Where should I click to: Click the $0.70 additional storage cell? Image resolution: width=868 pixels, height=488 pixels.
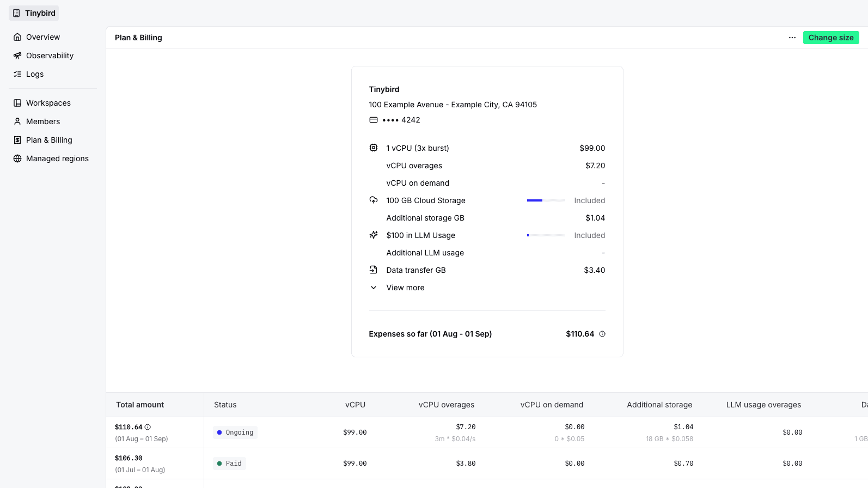683,463
